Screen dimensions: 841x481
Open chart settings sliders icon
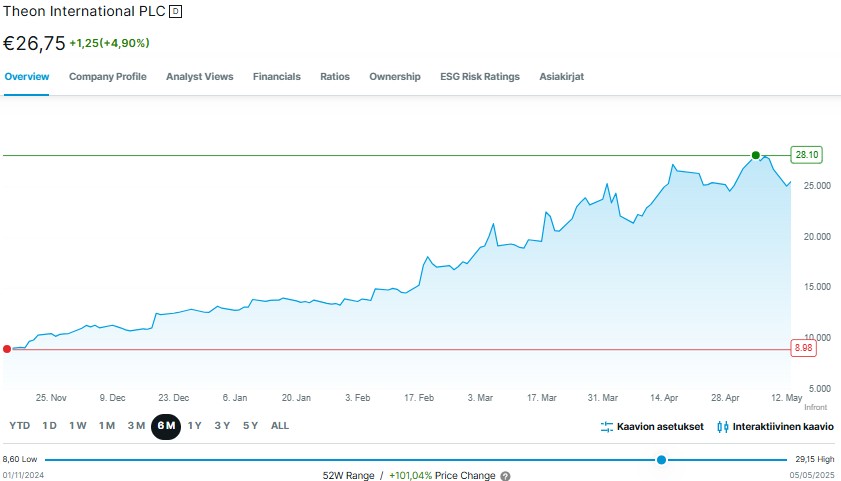click(x=607, y=427)
